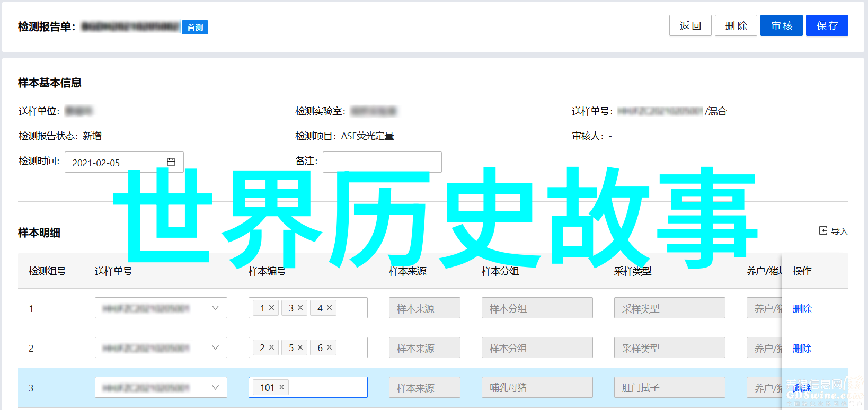Click the 审核 button
The image size is (868, 410).
[781, 25]
